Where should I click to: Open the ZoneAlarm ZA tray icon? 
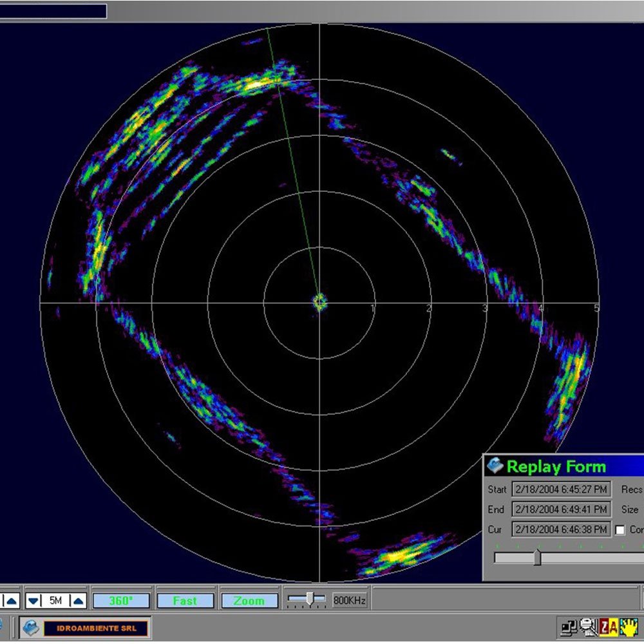click(609, 627)
